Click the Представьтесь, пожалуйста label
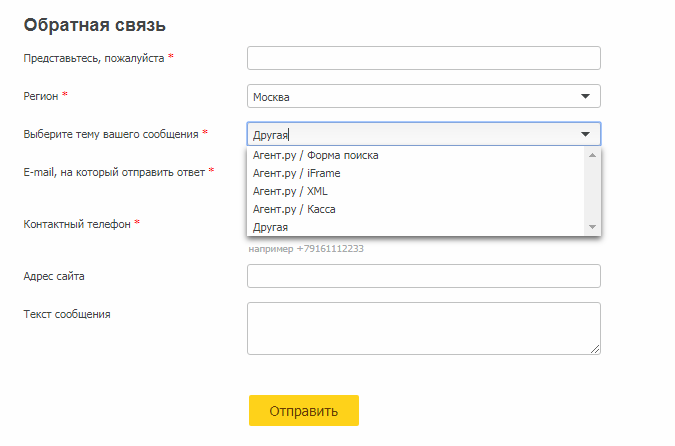675x446 pixels. coord(94,58)
